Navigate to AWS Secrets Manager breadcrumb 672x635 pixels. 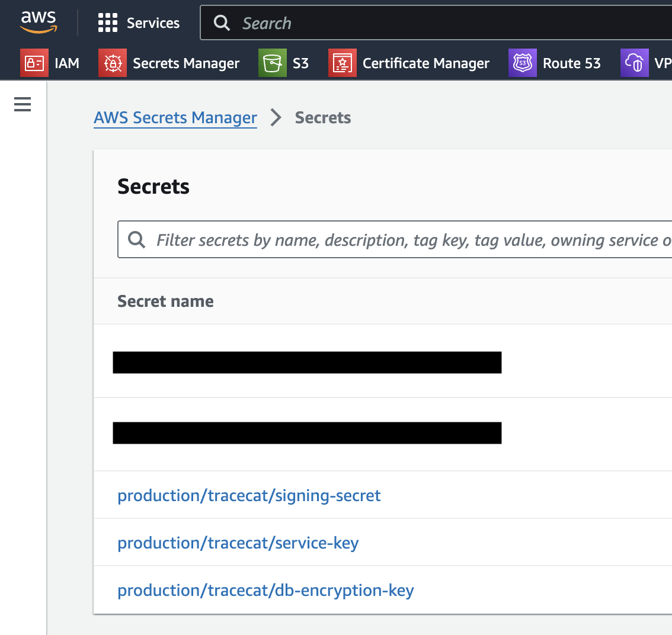(x=175, y=118)
